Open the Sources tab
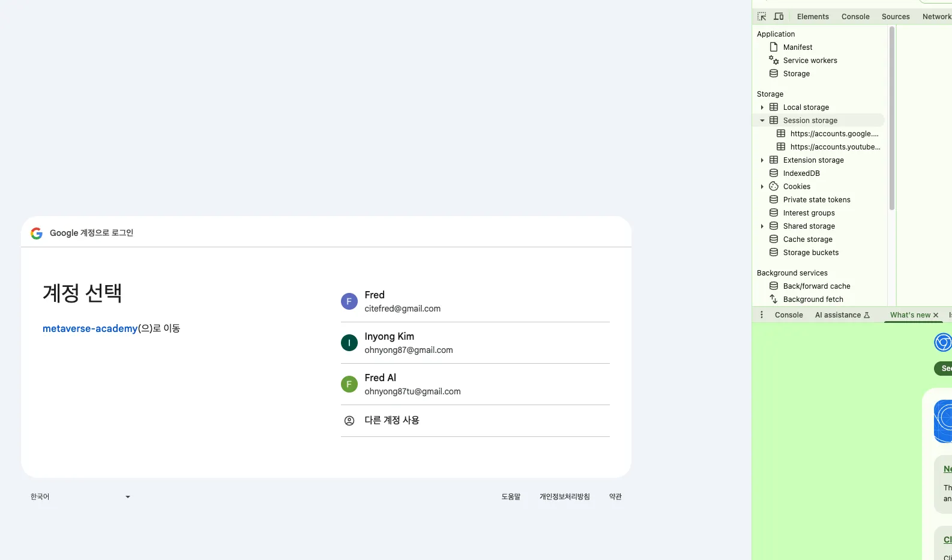The width and height of the screenshot is (952, 560). coord(896,17)
